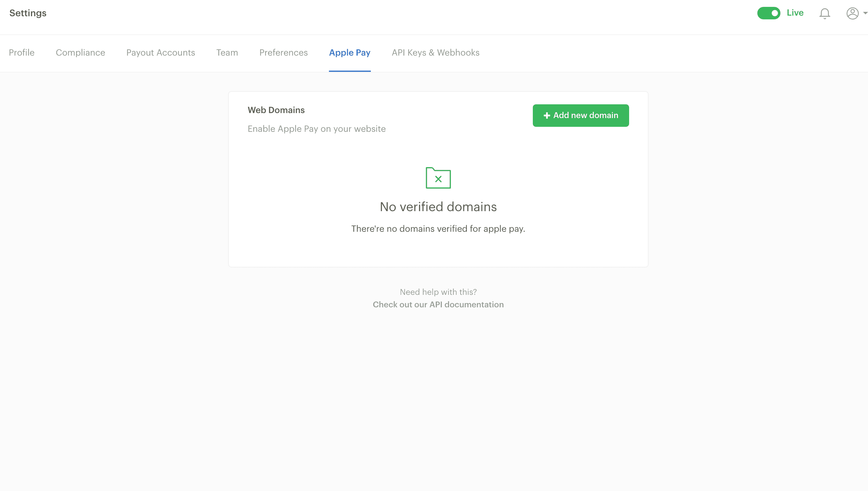This screenshot has width=868, height=491.
Task: Click the Enable Apple Pay subtitle text
Action: pyautogui.click(x=316, y=129)
